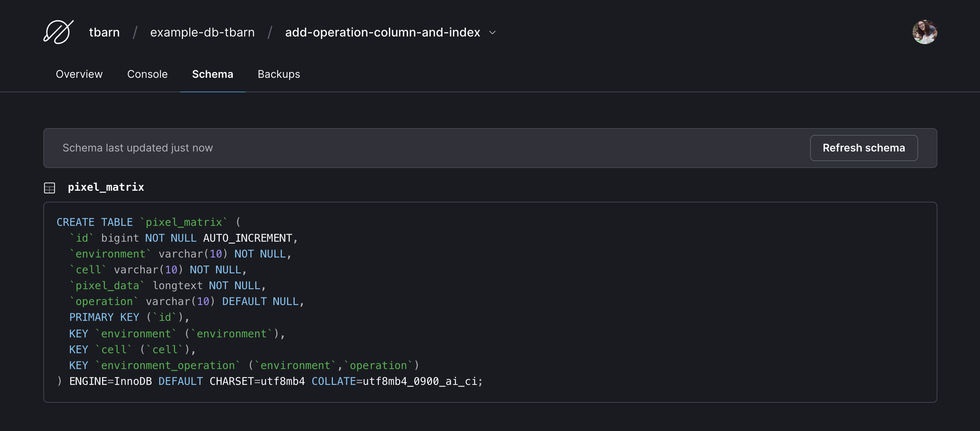This screenshot has height=431, width=980.
Task: Click the CREATE TABLE statement block
Action: click(x=148, y=222)
